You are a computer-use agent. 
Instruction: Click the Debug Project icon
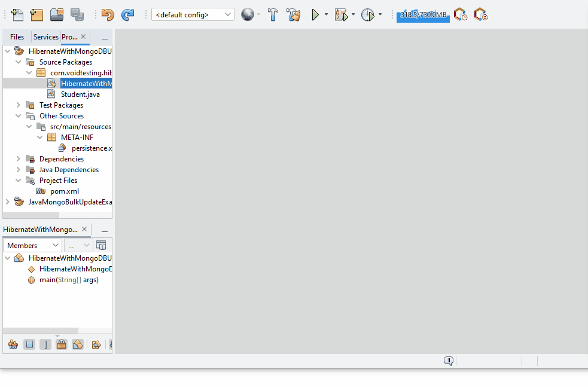click(341, 15)
